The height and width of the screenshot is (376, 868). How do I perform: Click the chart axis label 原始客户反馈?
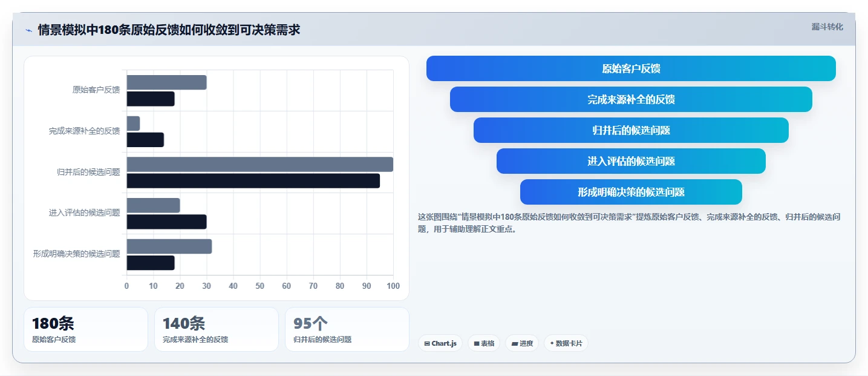(x=96, y=90)
